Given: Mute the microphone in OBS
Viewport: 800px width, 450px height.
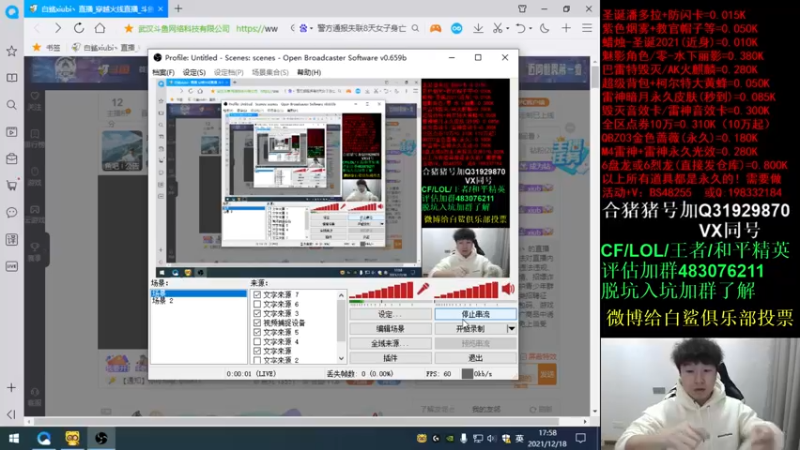Looking at the screenshot, I should 423,289.
